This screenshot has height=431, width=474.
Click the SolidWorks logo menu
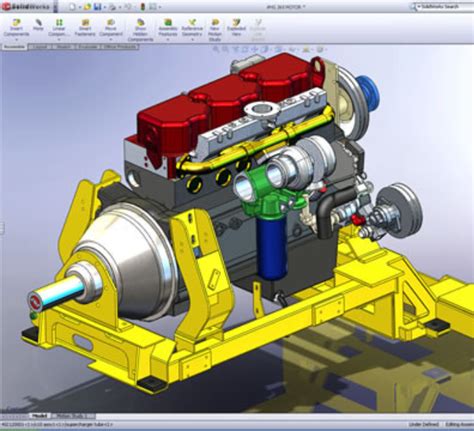[26, 6]
